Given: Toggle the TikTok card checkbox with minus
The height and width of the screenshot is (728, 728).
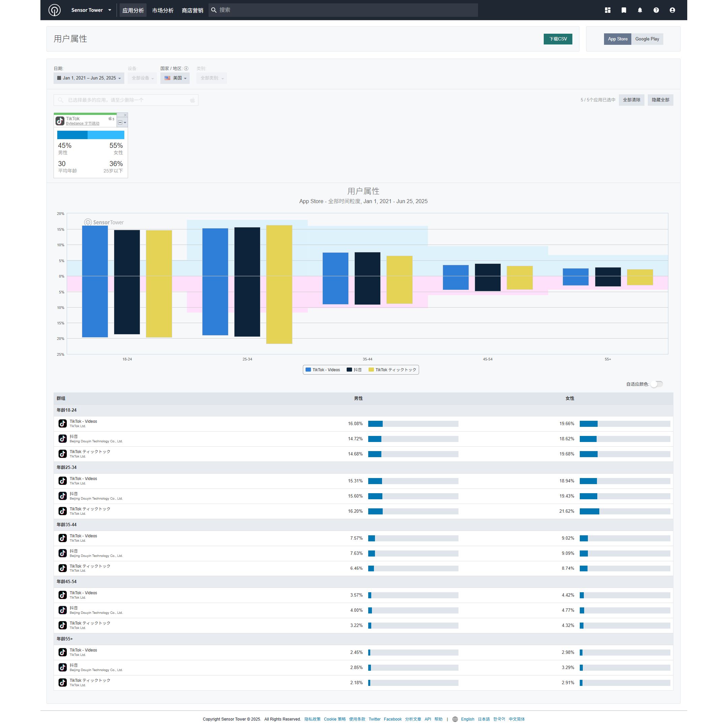Looking at the screenshot, I should tap(120, 123).
